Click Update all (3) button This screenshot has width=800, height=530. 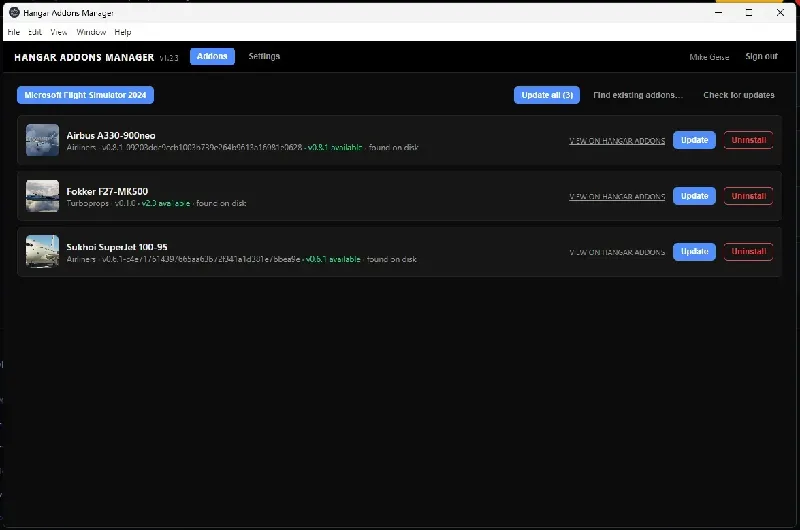(x=547, y=95)
